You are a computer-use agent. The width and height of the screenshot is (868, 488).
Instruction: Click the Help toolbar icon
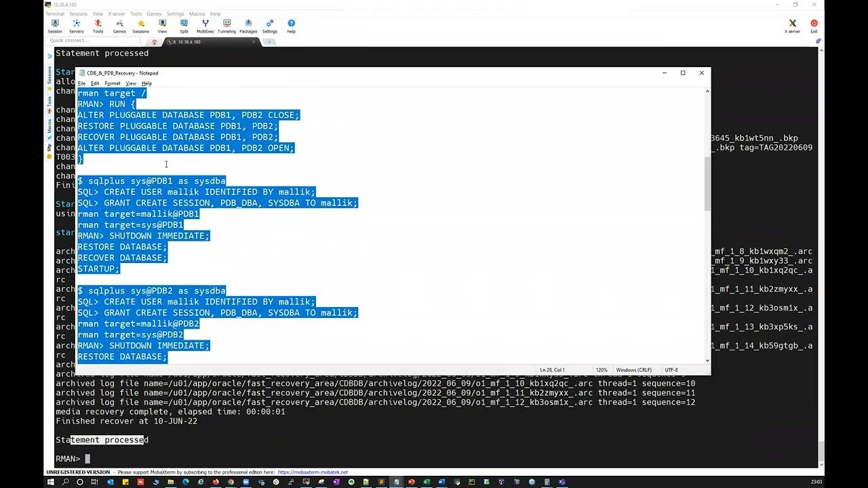coord(291,26)
